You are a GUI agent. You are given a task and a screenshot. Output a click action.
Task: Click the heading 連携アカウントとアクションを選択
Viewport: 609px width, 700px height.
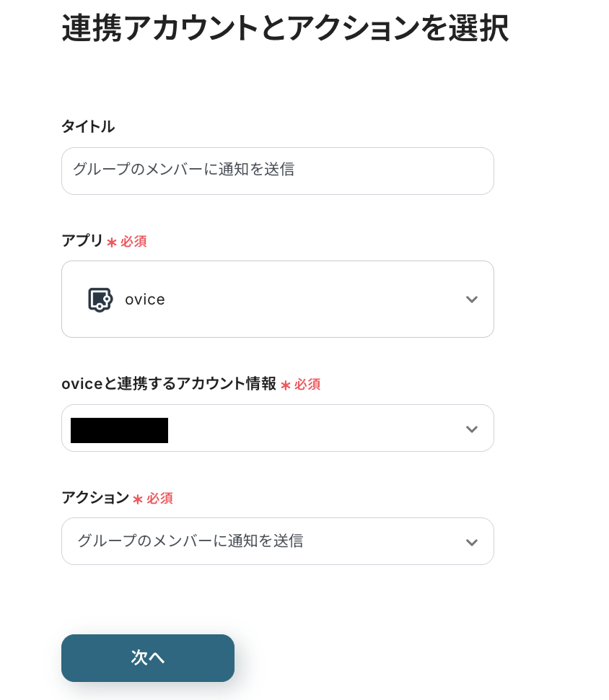point(285,29)
